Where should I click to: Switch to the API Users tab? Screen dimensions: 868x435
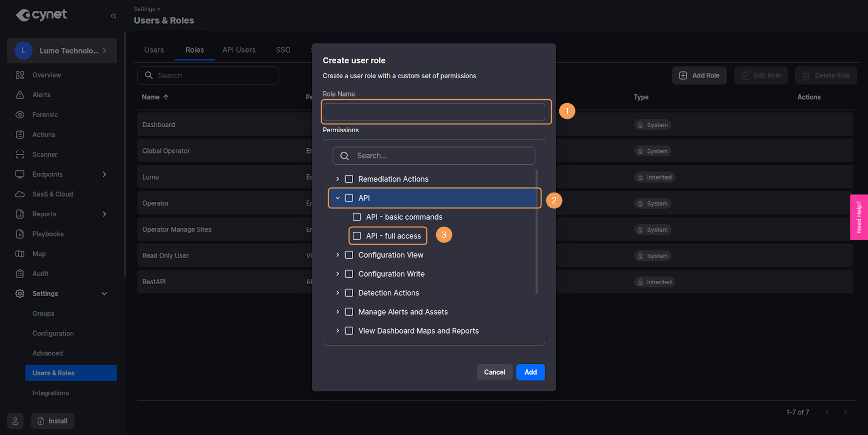tap(239, 50)
